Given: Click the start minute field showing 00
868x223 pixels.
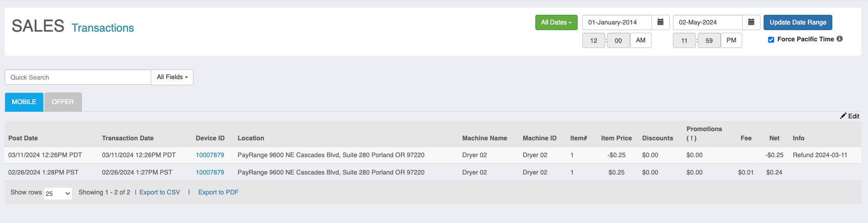Looking at the screenshot, I should 618,40.
